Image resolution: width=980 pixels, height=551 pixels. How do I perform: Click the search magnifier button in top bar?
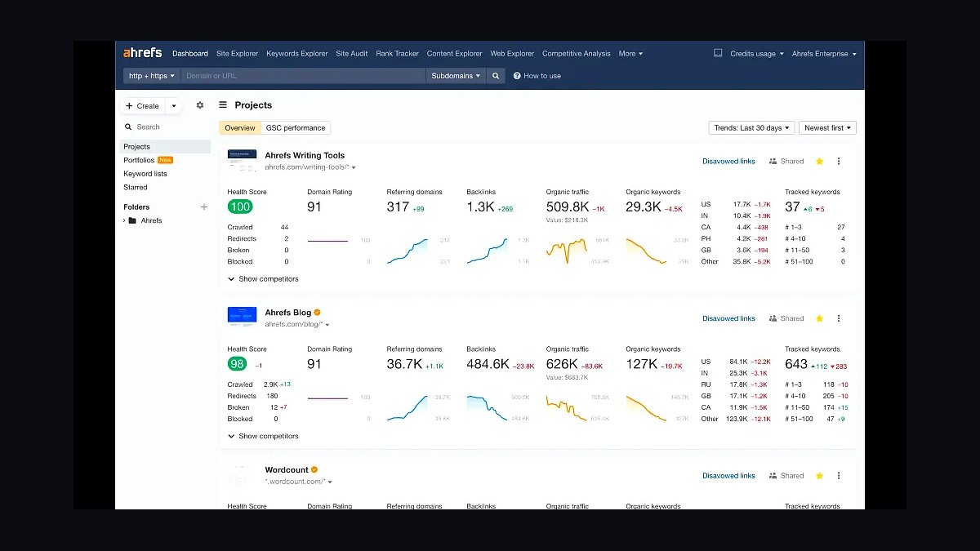tap(496, 76)
